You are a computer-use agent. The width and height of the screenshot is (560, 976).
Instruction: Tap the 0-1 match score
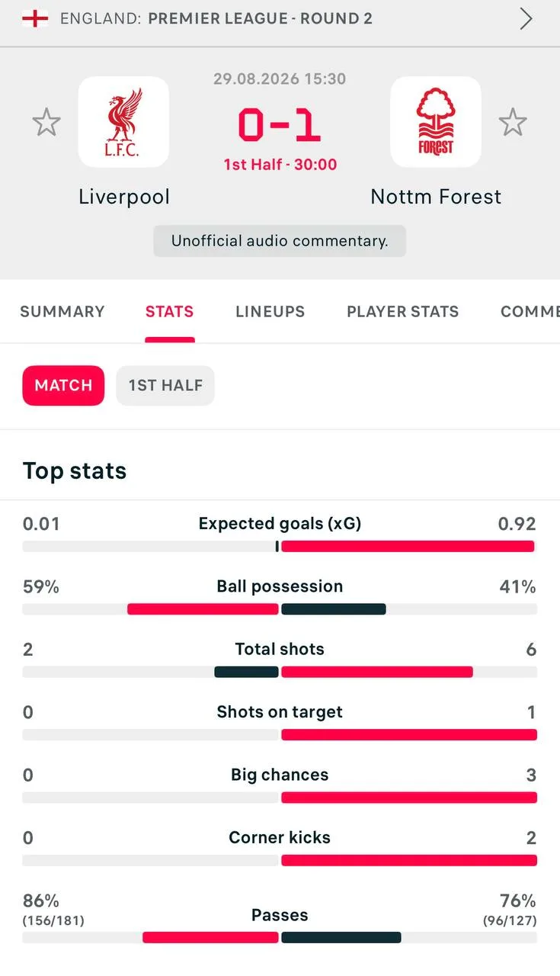(280, 124)
